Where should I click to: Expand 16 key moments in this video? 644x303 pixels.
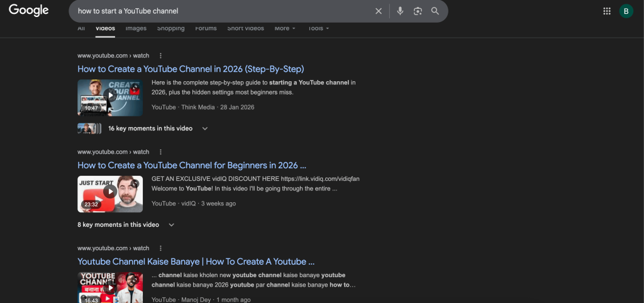click(158, 129)
